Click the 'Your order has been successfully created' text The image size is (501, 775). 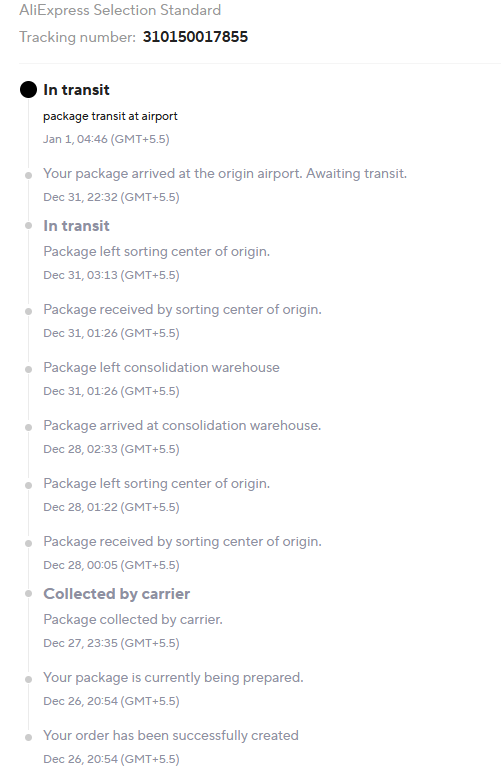171,735
